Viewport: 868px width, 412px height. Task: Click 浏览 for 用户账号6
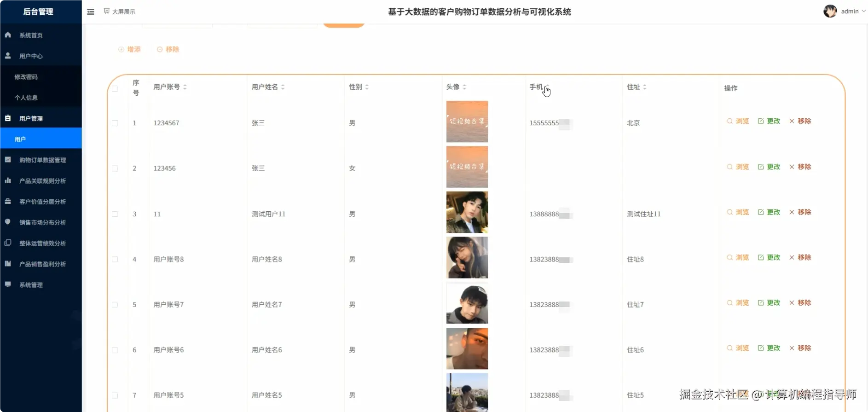point(738,348)
